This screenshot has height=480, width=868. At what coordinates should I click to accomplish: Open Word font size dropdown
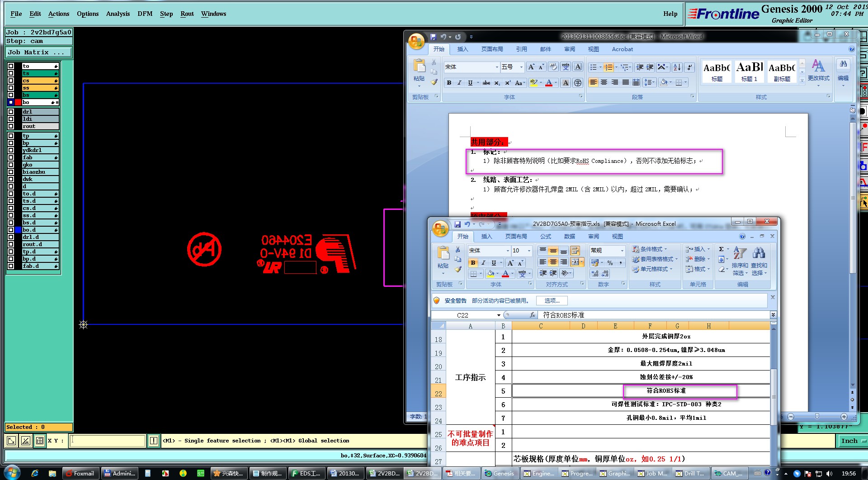tap(521, 67)
